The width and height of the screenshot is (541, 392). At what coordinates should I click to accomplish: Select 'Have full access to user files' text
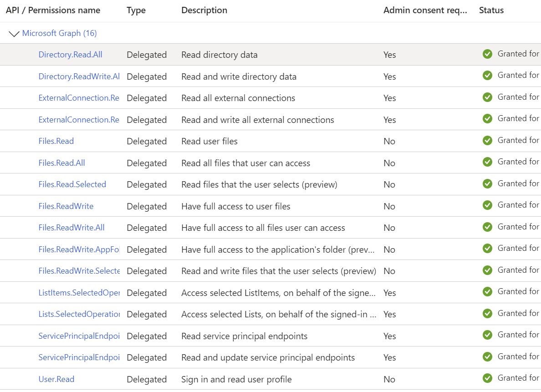[x=235, y=206]
